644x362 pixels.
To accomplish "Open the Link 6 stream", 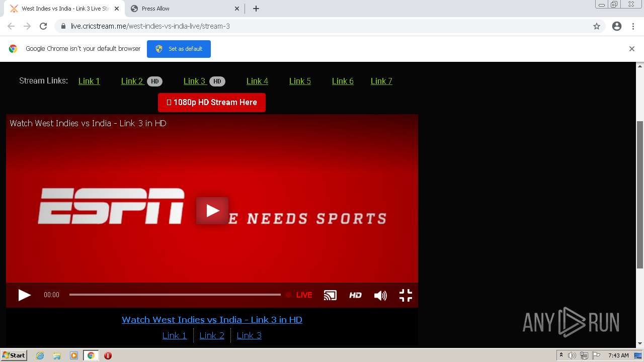I will pos(343,81).
